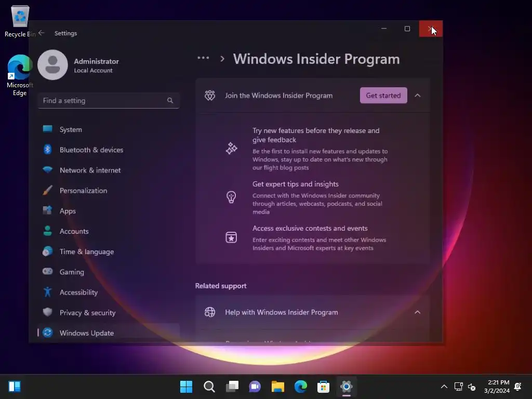Open File Explorer from taskbar
This screenshot has height=399, width=532.
pos(277,387)
